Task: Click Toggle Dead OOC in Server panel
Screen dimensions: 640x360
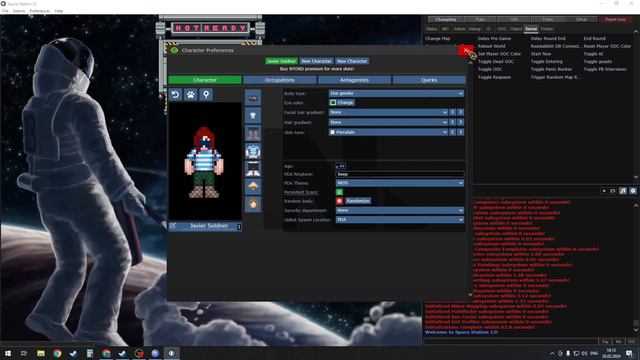Action: (x=496, y=62)
